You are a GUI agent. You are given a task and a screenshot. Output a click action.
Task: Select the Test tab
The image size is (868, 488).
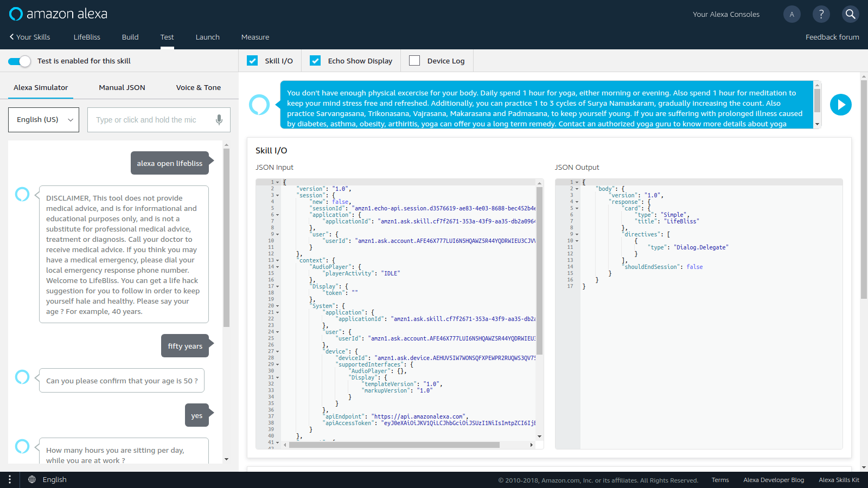click(167, 37)
